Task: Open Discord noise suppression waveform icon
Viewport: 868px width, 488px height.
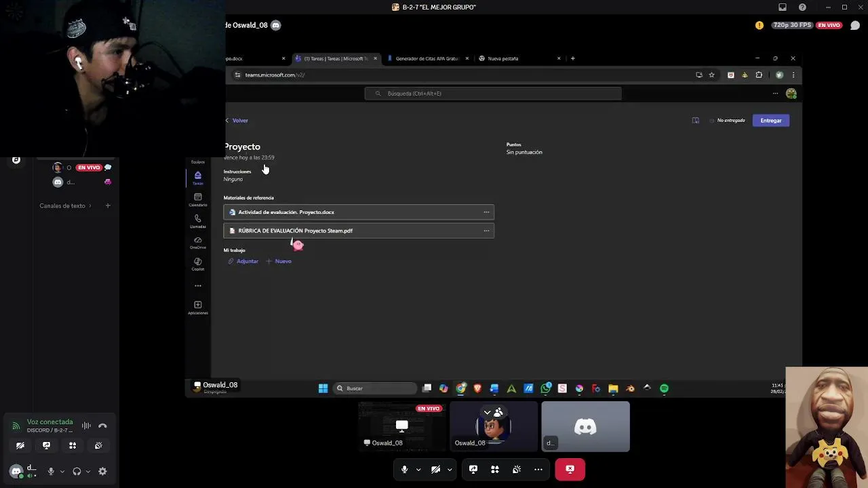Action: pyautogui.click(x=86, y=426)
